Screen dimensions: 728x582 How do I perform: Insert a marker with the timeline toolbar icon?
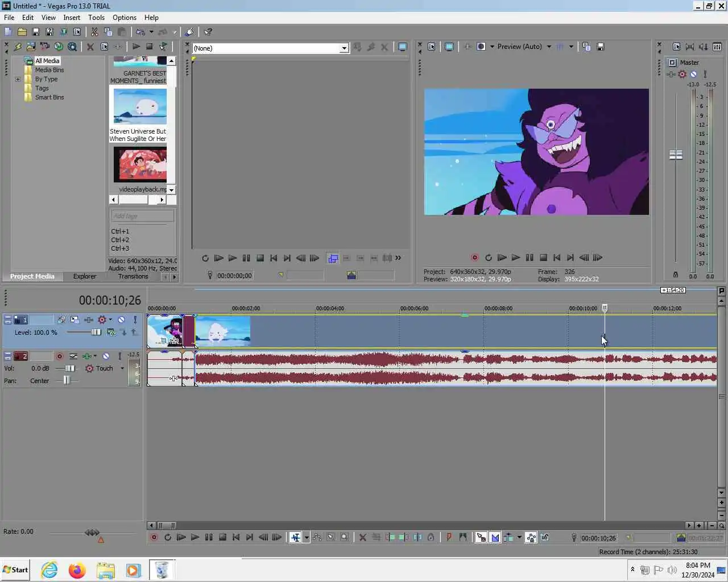[449, 537]
